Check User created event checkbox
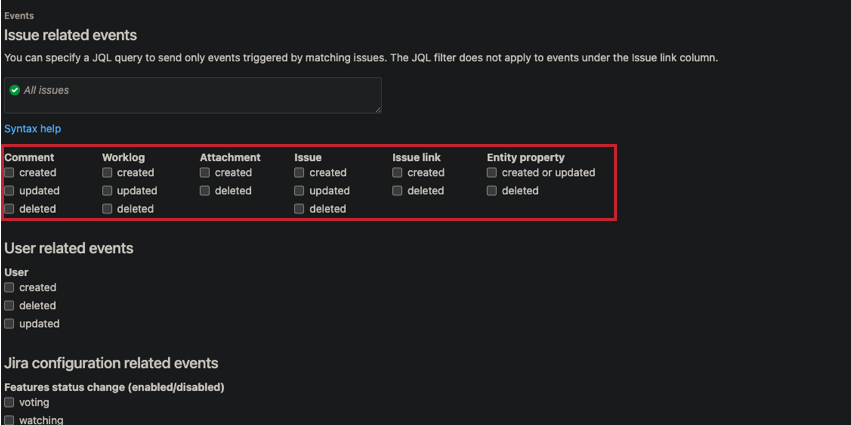Viewport: 851px width, 425px height. pyautogui.click(x=10, y=288)
